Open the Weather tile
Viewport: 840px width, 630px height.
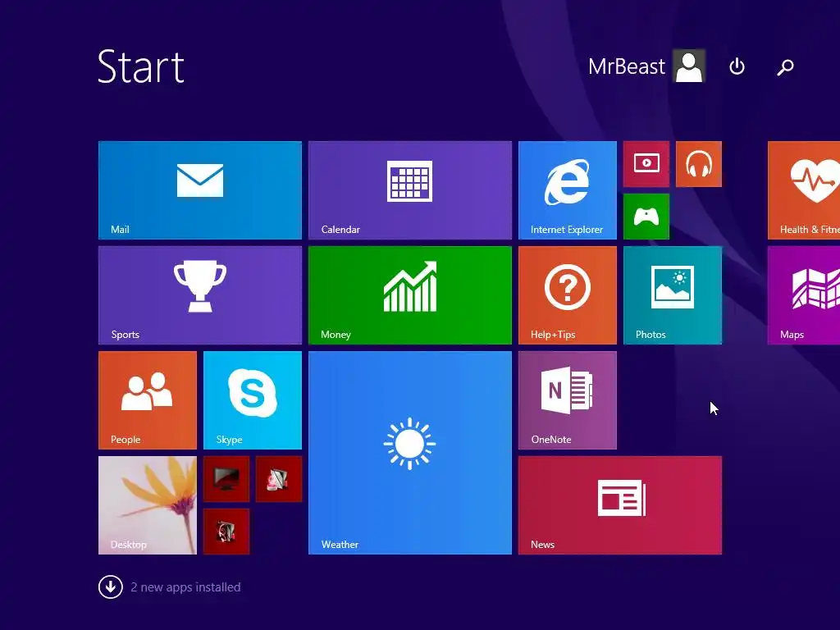pyautogui.click(x=410, y=453)
